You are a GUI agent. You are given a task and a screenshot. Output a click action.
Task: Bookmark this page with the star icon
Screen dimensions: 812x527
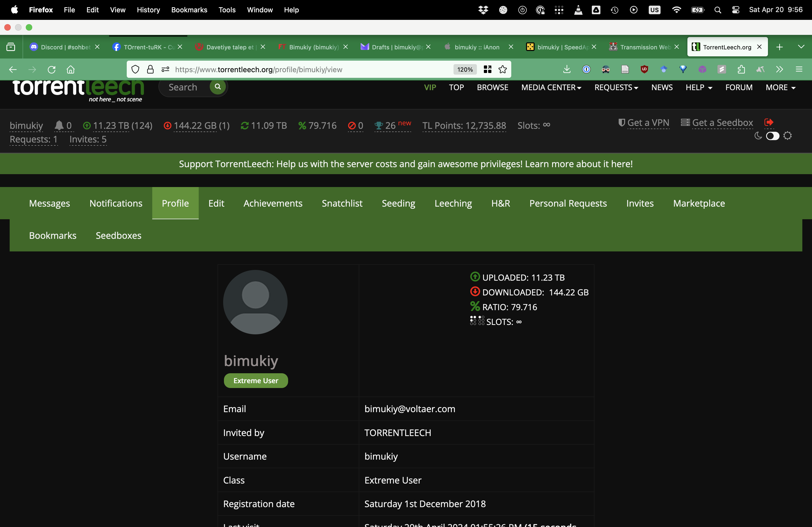[503, 69]
